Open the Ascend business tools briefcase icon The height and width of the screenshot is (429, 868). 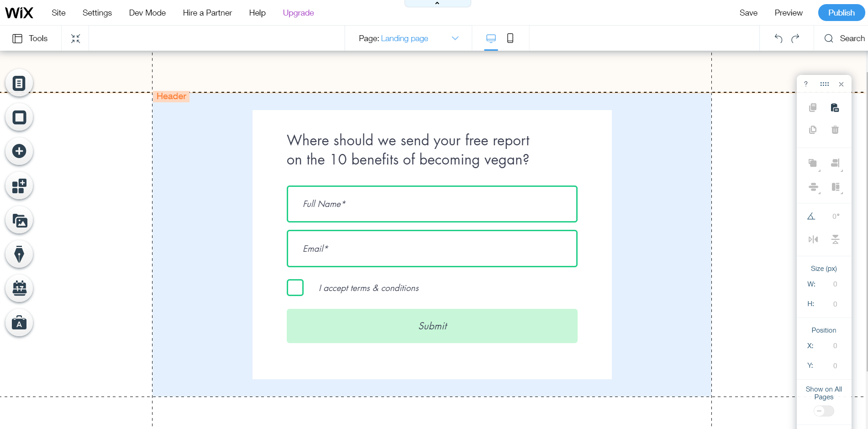click(x=19, y=323)
